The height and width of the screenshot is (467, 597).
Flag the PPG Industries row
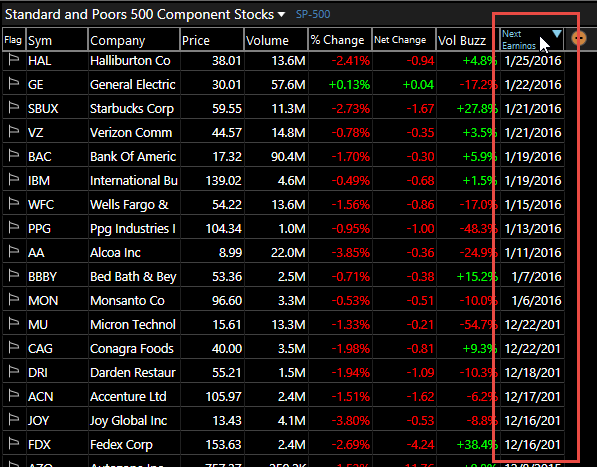14,228
